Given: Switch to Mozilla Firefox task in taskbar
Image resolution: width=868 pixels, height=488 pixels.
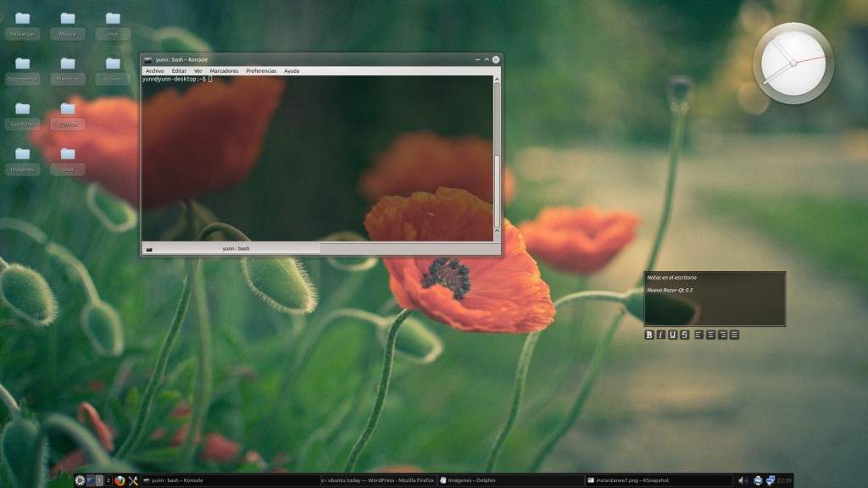Looking at the screenshot, I should click(378, 481).
